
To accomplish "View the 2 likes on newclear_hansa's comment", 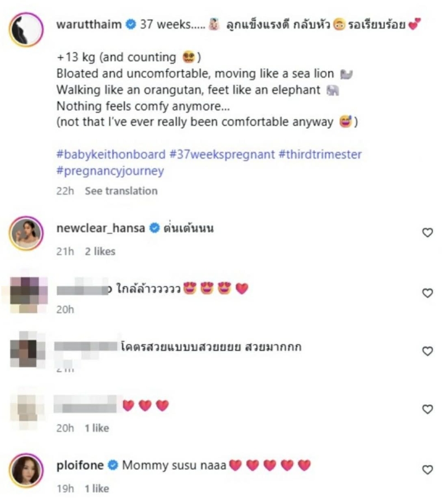I will tap(100, 251).
